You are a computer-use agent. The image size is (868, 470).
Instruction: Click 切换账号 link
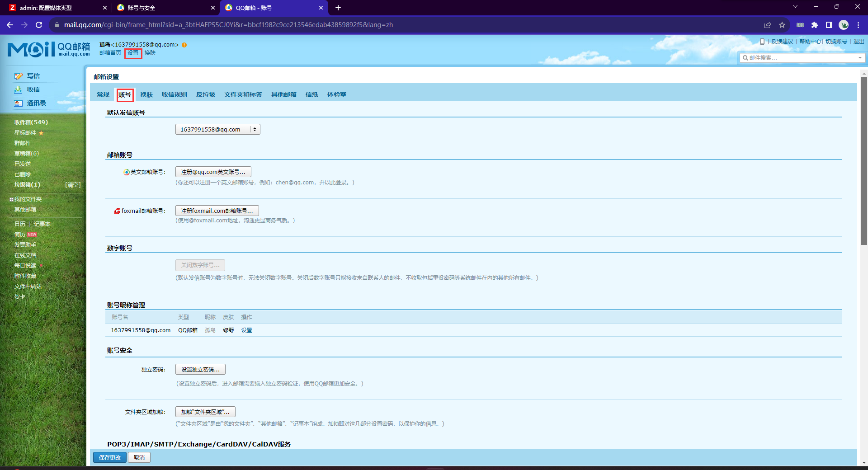pos(836,42)
